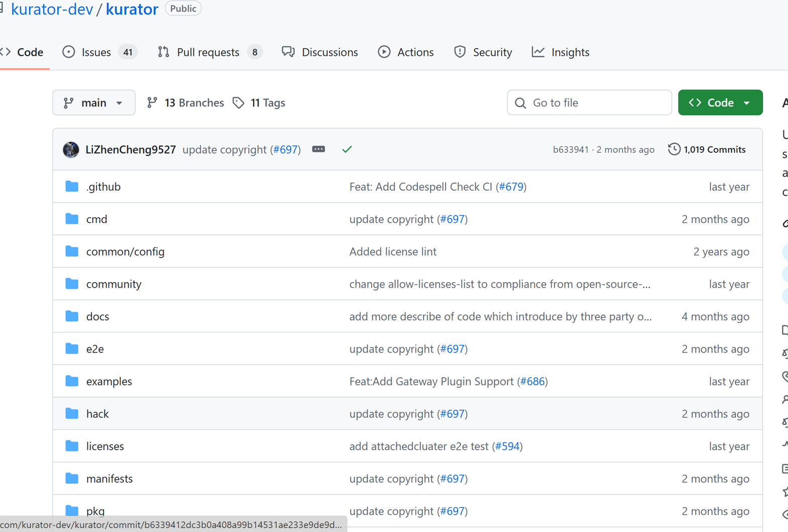
Task: Open the cmd folder
Action: [97, 219]
